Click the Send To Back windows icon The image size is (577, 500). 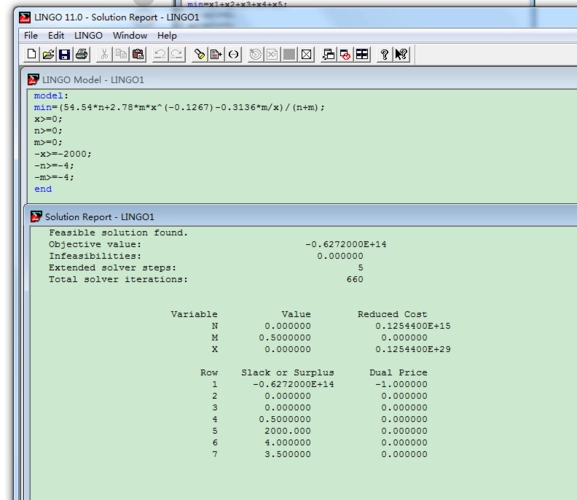pos(328,54)
